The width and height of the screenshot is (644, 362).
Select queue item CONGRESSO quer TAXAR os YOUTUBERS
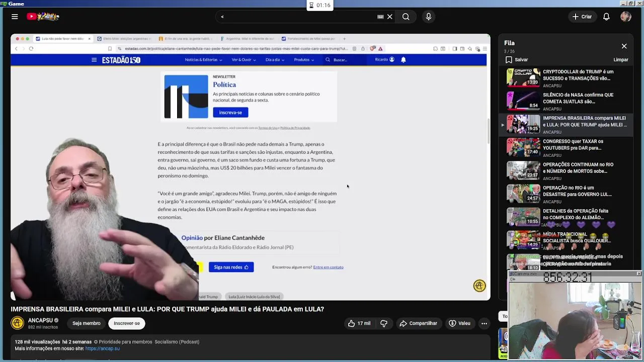(566, 148)
